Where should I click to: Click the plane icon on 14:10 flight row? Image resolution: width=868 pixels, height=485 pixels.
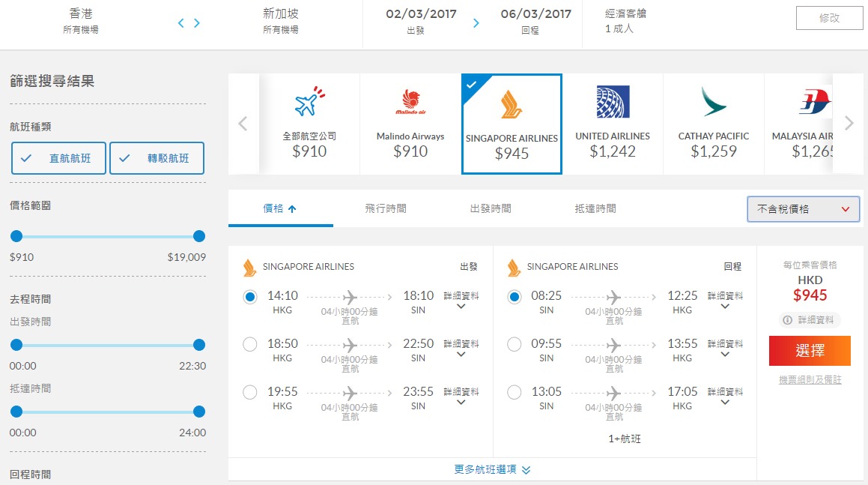[x=350, y=297]
